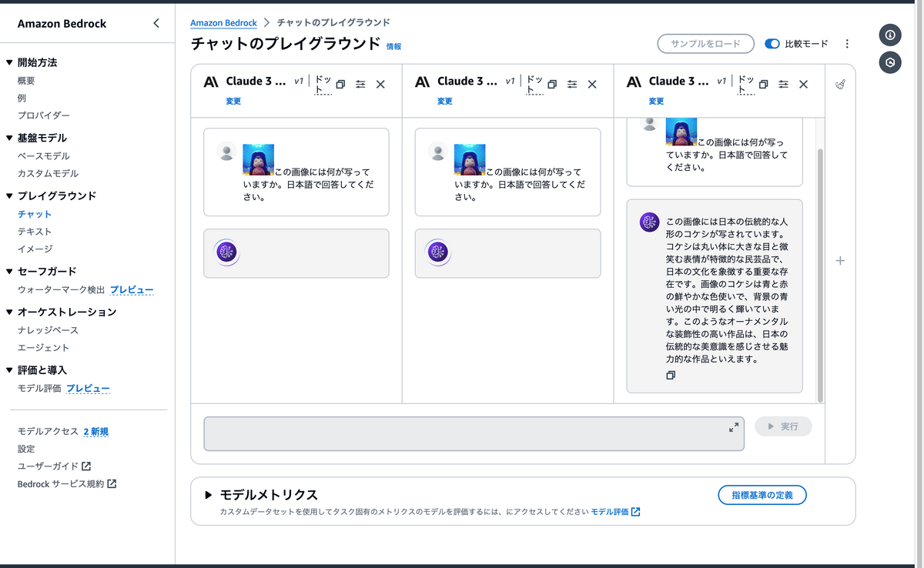Click 変更 under the second Claude model
924x568 pixels.
pyautogui.click(x=444, y=101)
